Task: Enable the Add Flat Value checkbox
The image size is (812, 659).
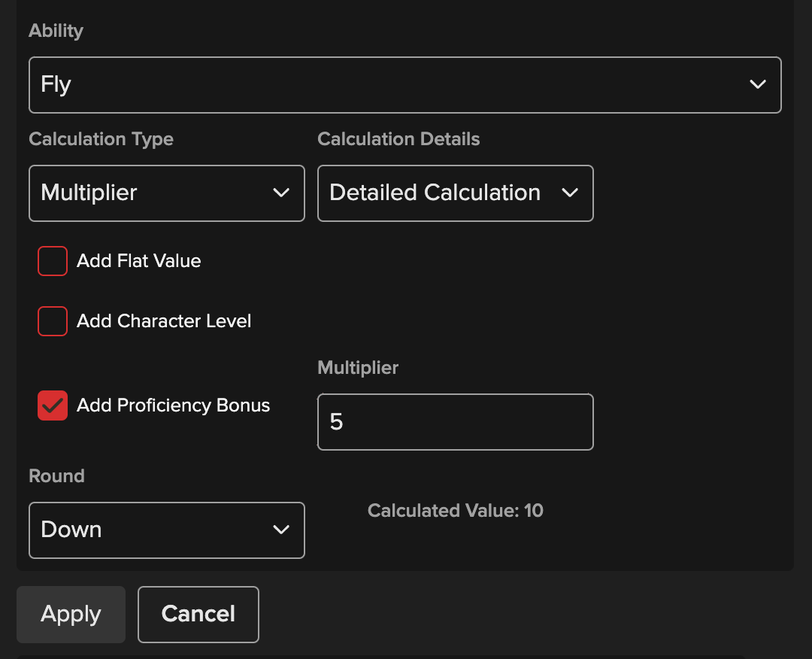Action: pyautogui.click(x=53, y=261)
